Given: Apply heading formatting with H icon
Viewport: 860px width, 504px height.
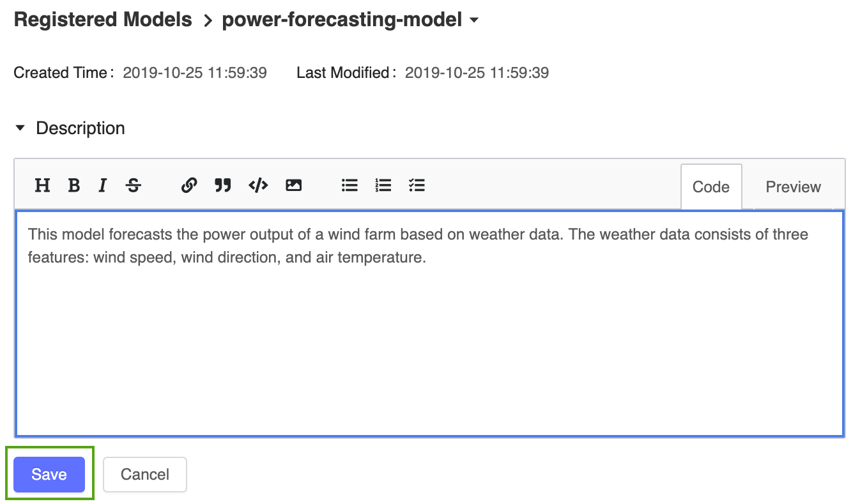Looking at the screenshot, I should click(42, 186).
